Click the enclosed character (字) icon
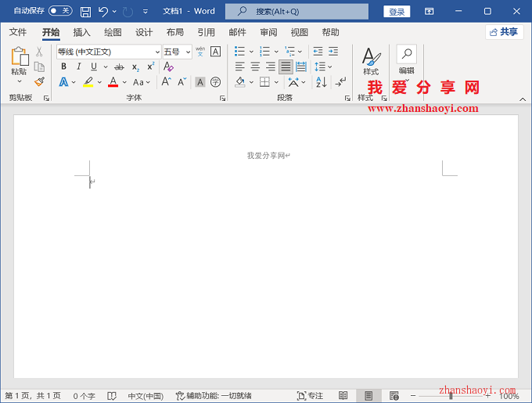 [215, 81]
